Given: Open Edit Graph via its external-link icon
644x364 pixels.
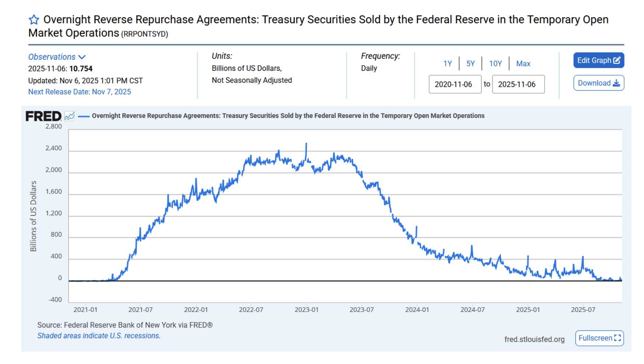Looking at the screenshot, I should click(x=617, y=60).
